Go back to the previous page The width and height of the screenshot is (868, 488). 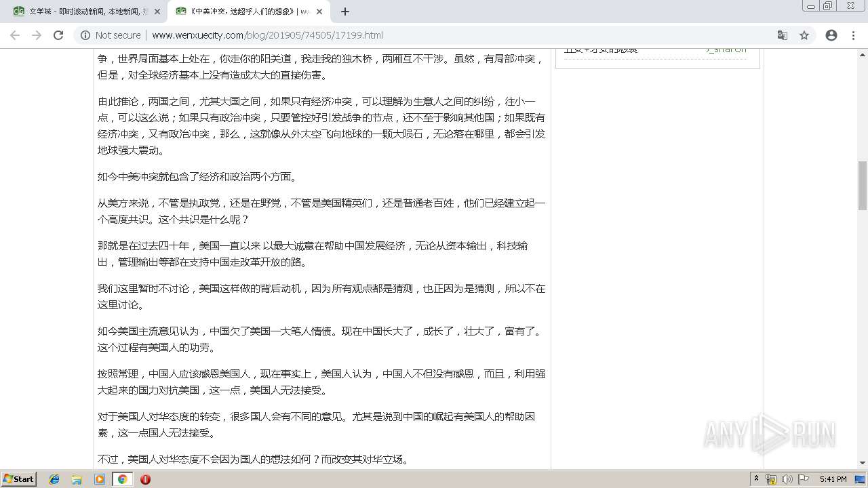(x=15, y=35)
